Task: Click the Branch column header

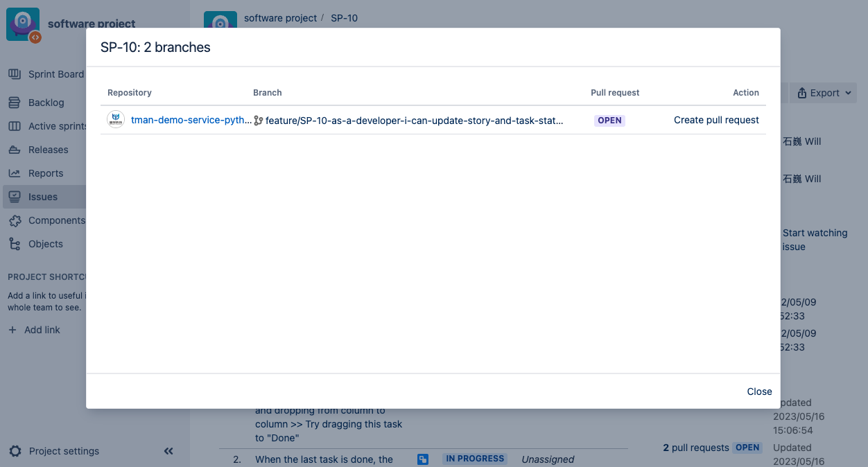Action: [x=268, y=93]
